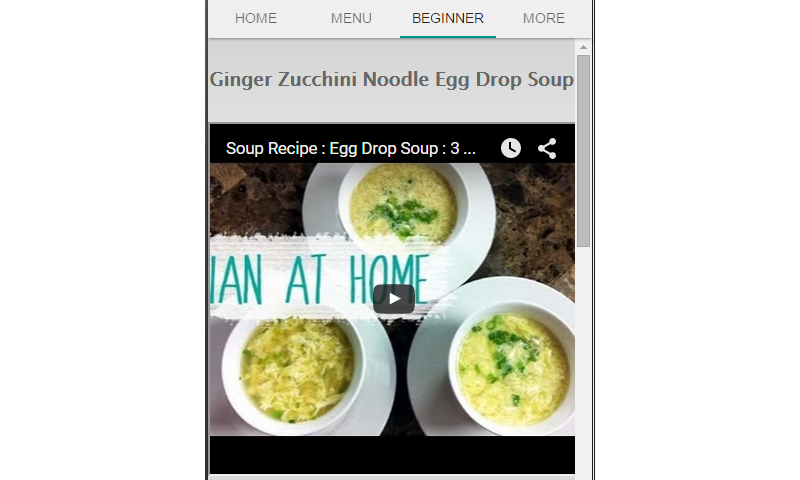Image resolution: width=800 pixels, height=480 pixels.
Task: Click the scrollbar up arrow
Action: tap(583, 47)
